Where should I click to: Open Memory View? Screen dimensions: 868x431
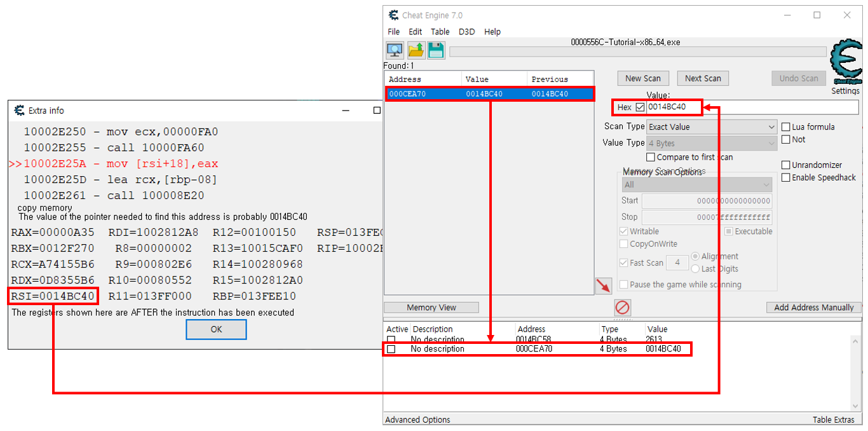click(x=431, y=308)
